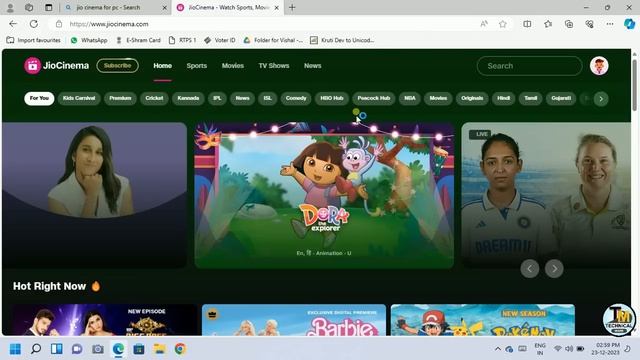Select the Kids Carnival chip
The image size is (640, 360).
79,98
